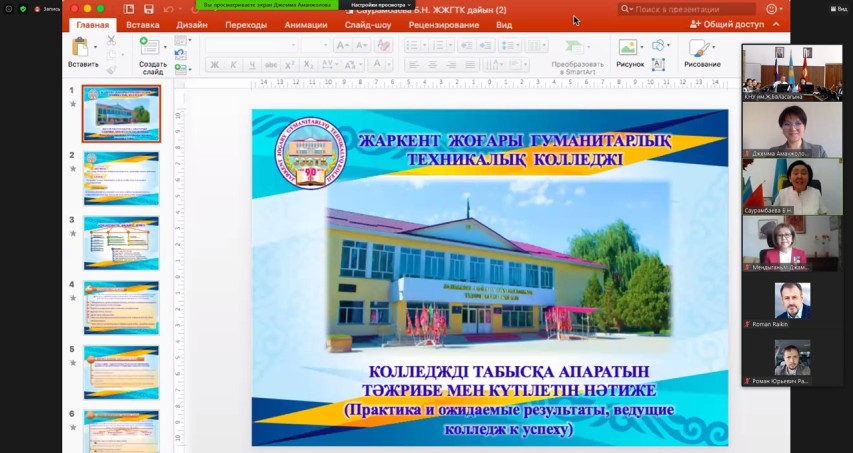The image size is (853, 453).
Task: Insert a picture with Рисунок icon
Action: [x=627, y=47]
